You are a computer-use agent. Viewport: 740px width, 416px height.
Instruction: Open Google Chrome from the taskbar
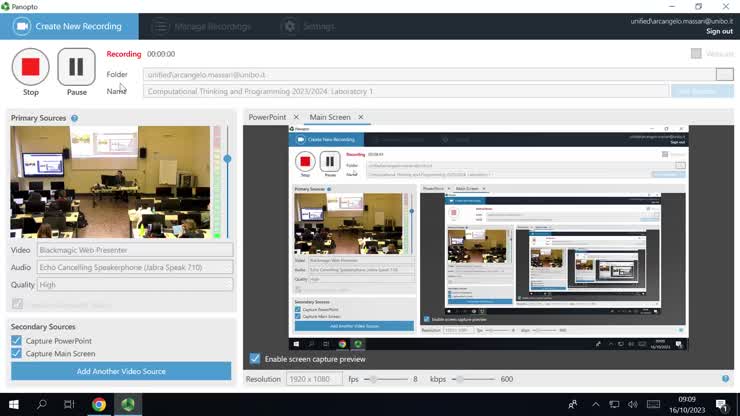(x=99, y=405)
